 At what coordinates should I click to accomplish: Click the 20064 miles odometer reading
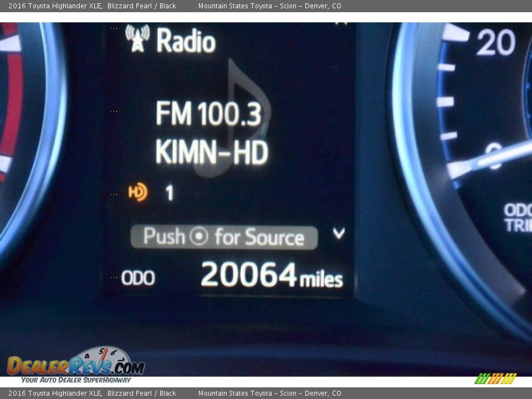tap(272, 275)
